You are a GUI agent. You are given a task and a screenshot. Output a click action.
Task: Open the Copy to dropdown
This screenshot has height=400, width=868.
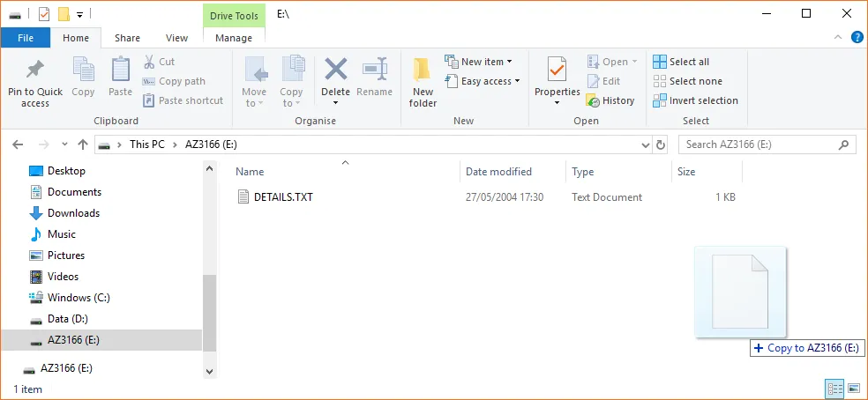291,82
